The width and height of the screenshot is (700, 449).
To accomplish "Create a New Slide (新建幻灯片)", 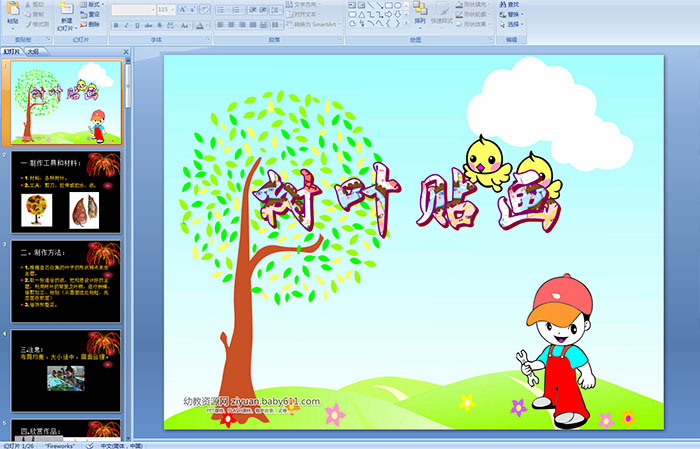I will coord(67,17).
